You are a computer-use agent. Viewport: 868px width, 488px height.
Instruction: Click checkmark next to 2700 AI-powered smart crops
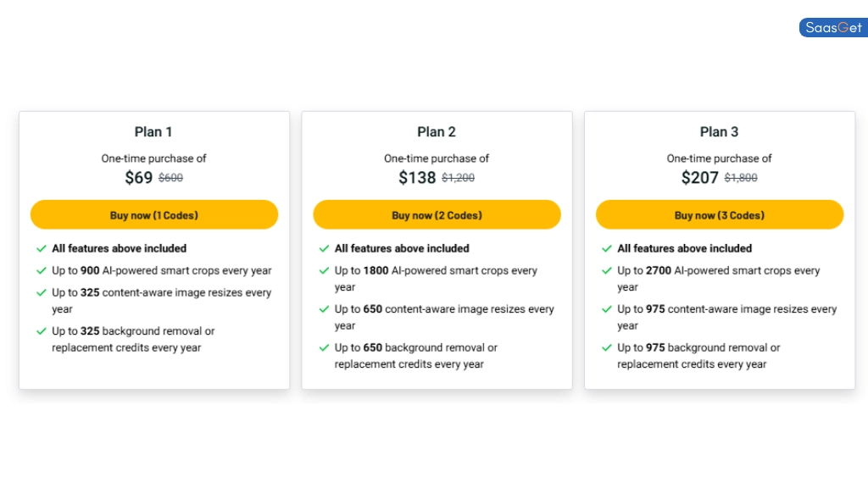607,270
